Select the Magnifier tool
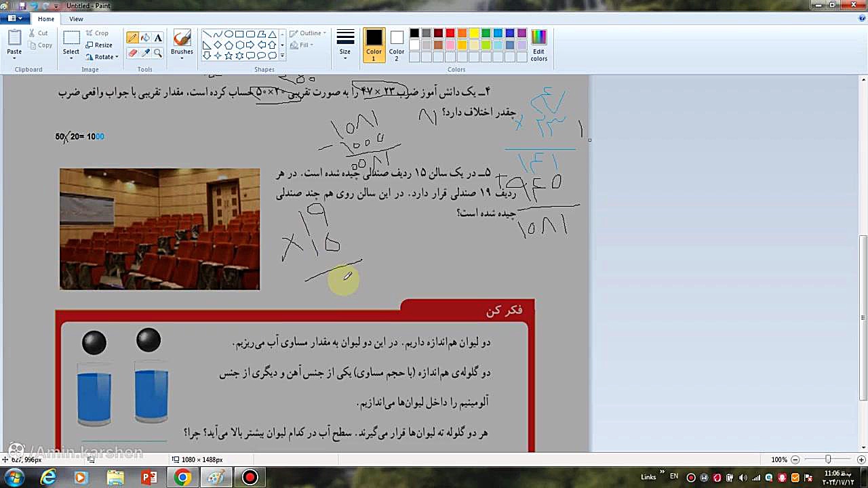Screen dimensions: 868x488 158,53
